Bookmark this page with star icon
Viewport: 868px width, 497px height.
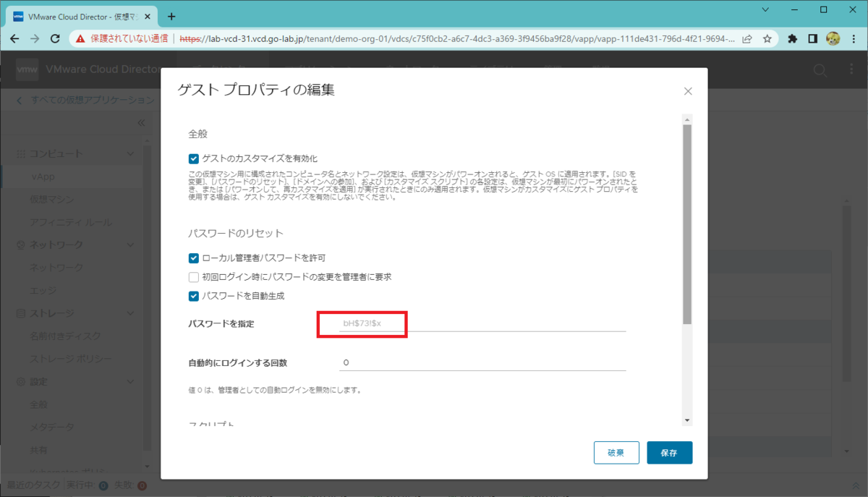pyautogui.click(x=767, y=39)
